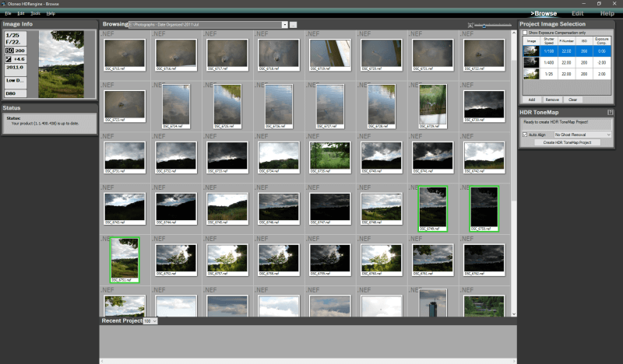Click Create HDR ToneMap Project button
The height and width of the screenshot is (364, 623).
(x=567, y=142)
